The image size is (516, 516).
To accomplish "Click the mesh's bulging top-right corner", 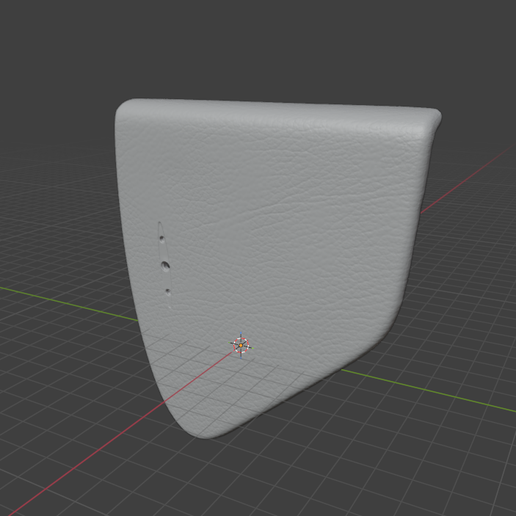I will [433, 117].
